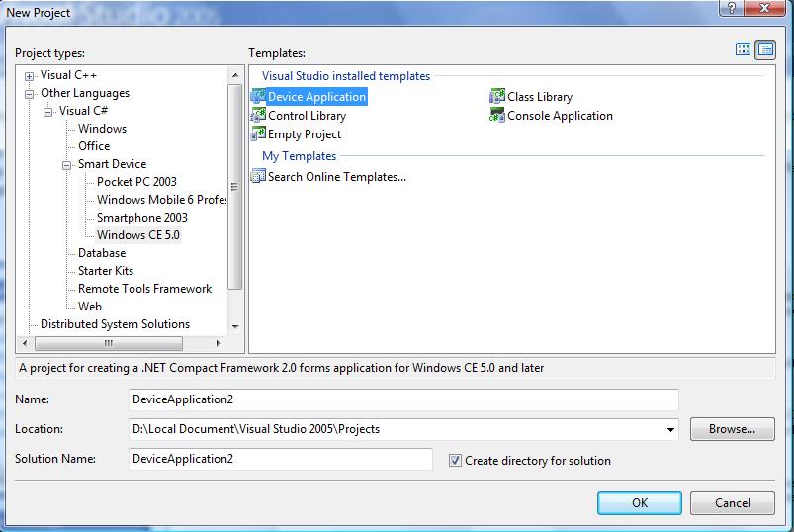Select Starter Kits project type
The image size is (794, 532).
[x=106, y=271]
